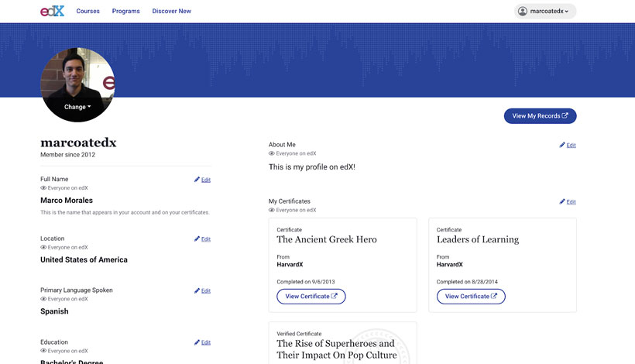
Task: Toggle visibility eye under Location
Action: [43, 247]
